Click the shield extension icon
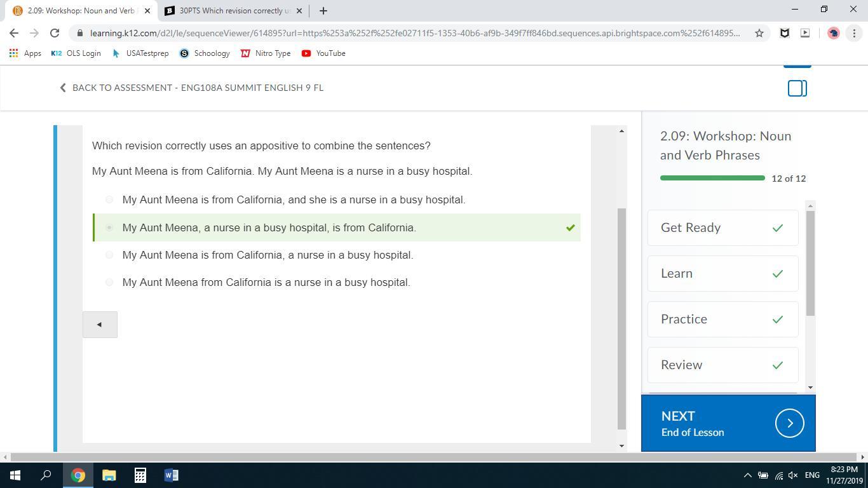Image resolution: width=868 pixels, height=488 pixels. point(785,33)
